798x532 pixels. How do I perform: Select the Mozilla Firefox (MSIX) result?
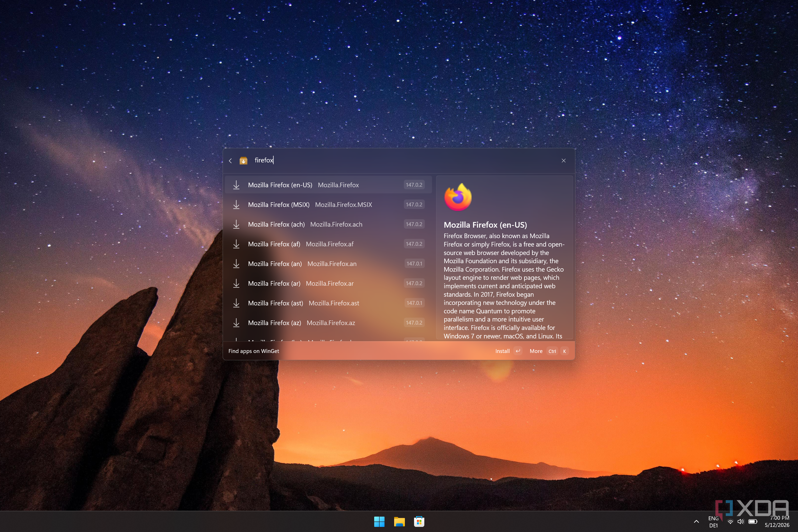328,205
